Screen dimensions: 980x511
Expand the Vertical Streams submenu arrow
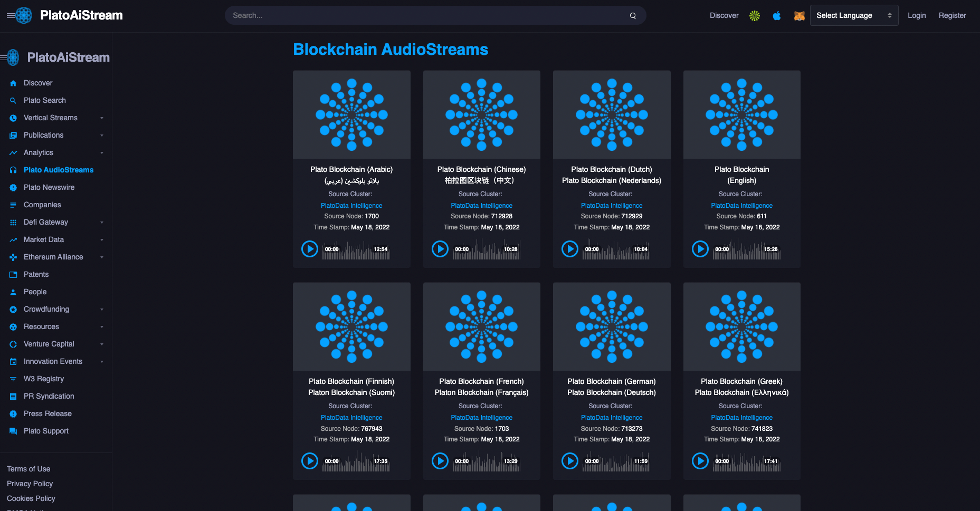[102, 118]
